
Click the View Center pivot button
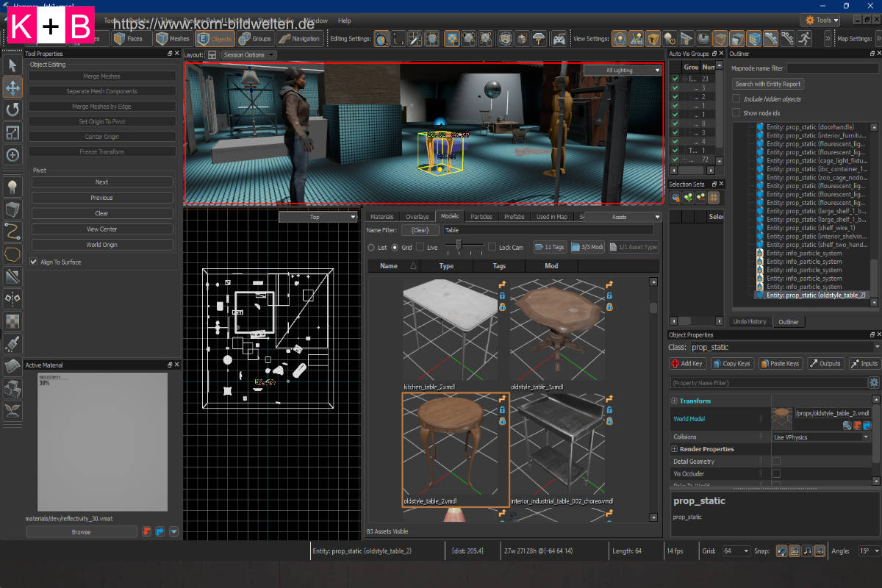[102, 229]
